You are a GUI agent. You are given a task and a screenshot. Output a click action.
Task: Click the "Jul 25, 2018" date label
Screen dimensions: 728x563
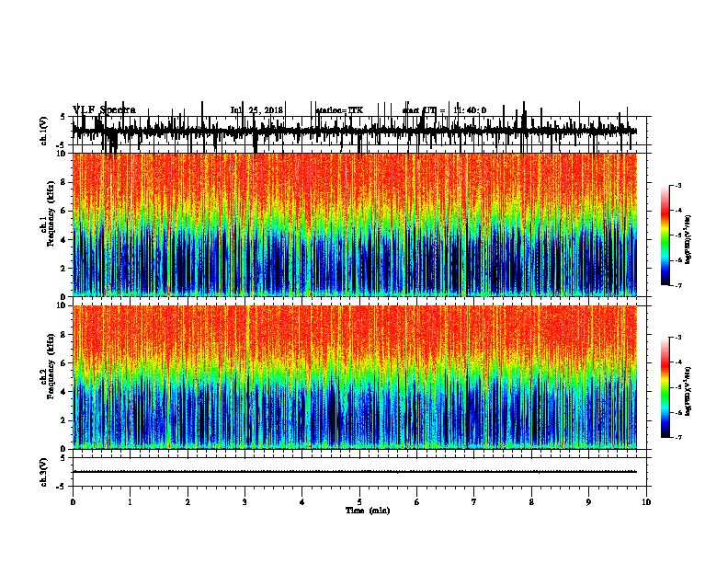point(256,110)
